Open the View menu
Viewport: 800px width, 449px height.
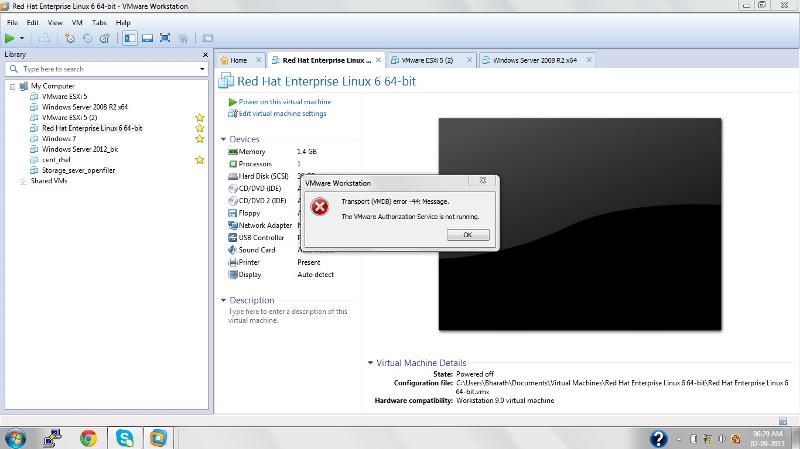tap(55, 22)
